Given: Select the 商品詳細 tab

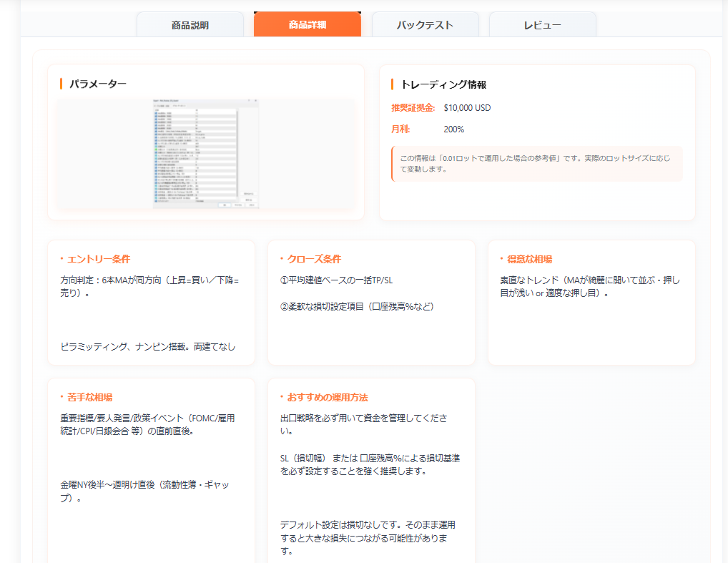Looking at the screenshot, I should 308,25.
